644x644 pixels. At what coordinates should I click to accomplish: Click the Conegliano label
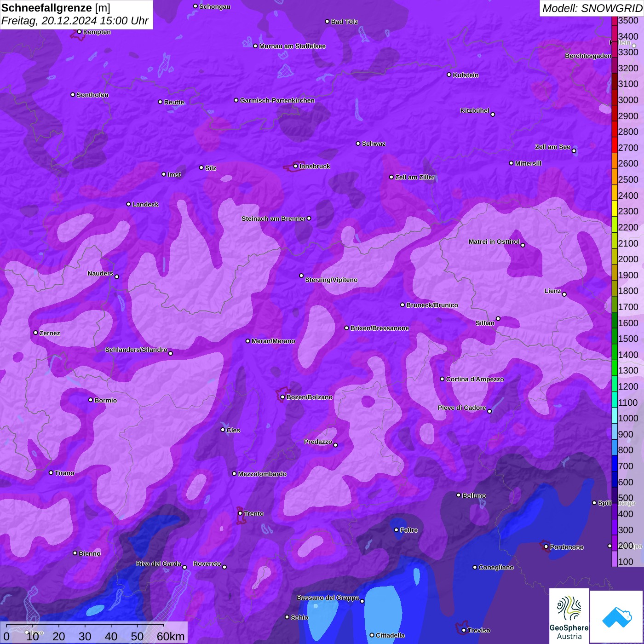[496, 567]
